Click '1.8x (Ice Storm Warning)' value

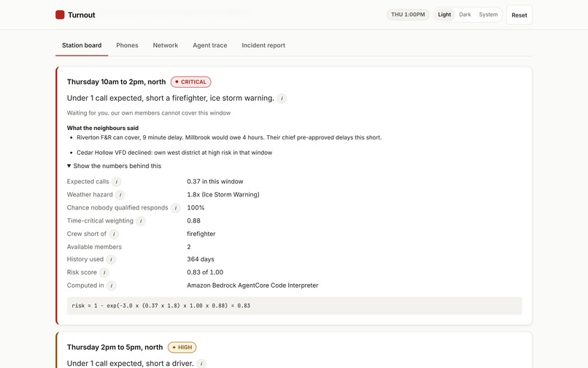(223, 194)
